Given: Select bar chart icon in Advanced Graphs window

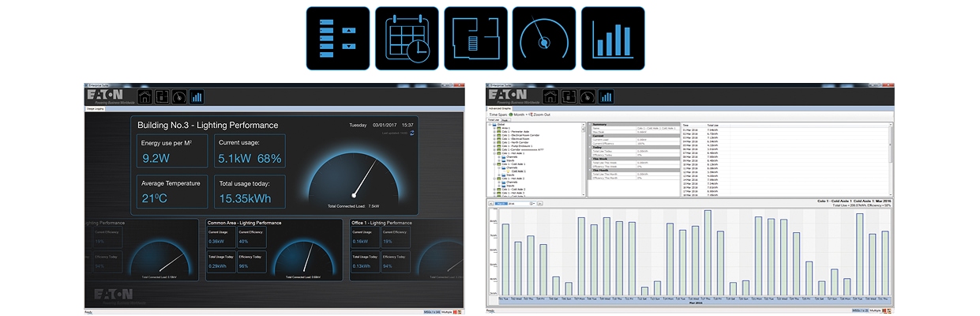Looking at the screenshot, I should (606, 96).
